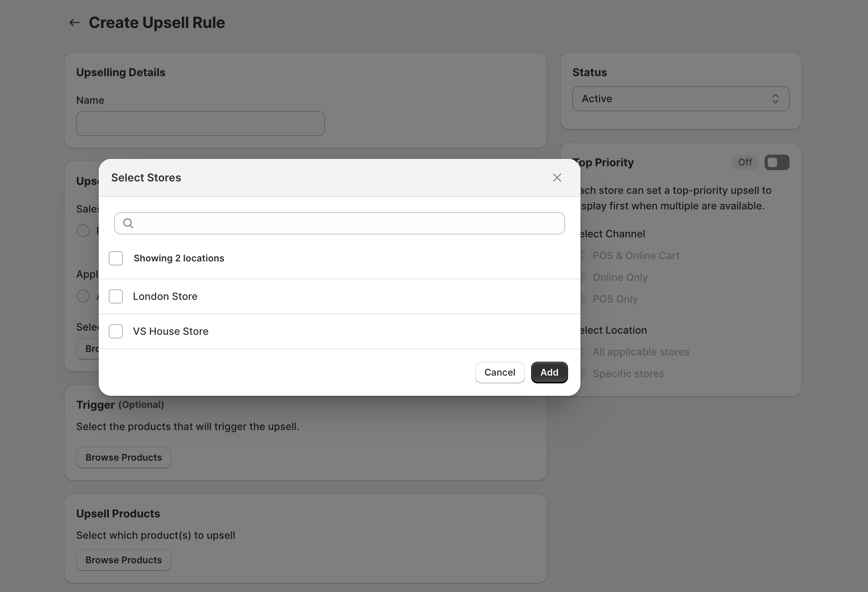Click Cancel in the Select Stores dialog
Image resolution: width=868 pixels, height=592 pixels.
pyautogui.click(x=499, y=372)
